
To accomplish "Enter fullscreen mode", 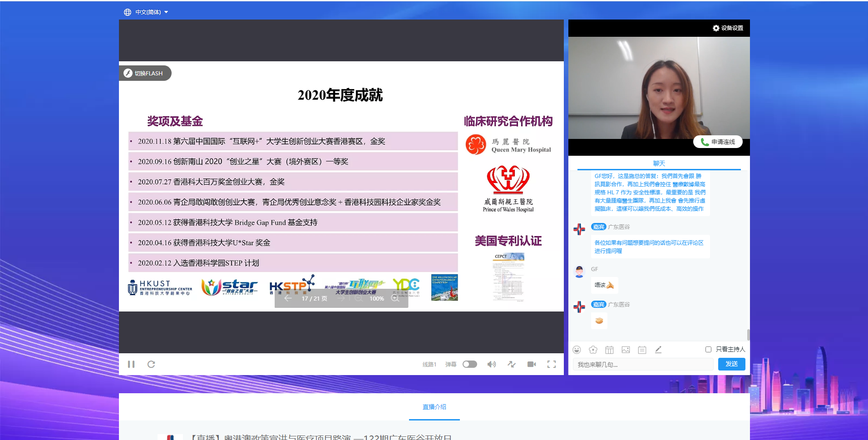I will click(552, 364).
